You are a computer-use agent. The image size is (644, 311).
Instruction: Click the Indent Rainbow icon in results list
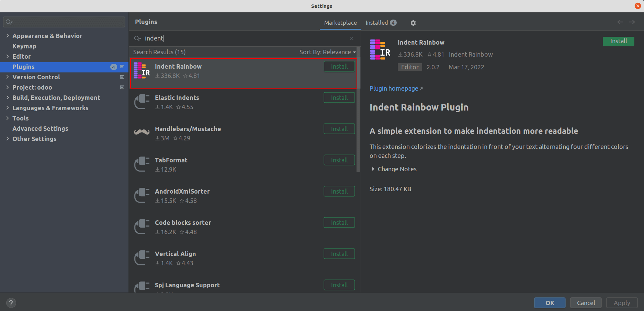[x=142, y=70]
